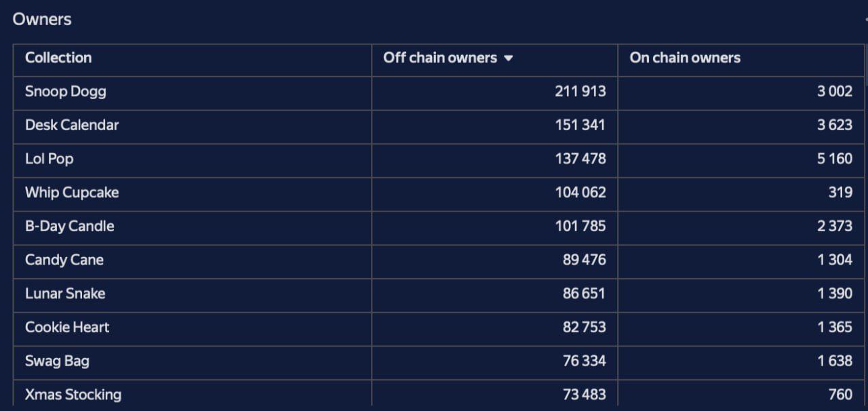Select the Cookie Heart collection cell
Image resolution: width=868 pixels, height=411 pixels.
(193, 329)
